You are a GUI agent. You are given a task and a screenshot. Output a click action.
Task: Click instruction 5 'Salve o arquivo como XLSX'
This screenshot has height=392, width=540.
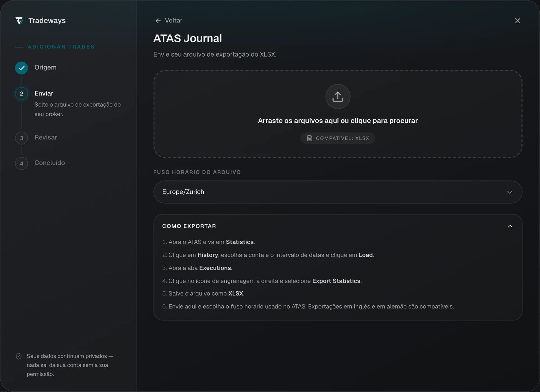203,293
